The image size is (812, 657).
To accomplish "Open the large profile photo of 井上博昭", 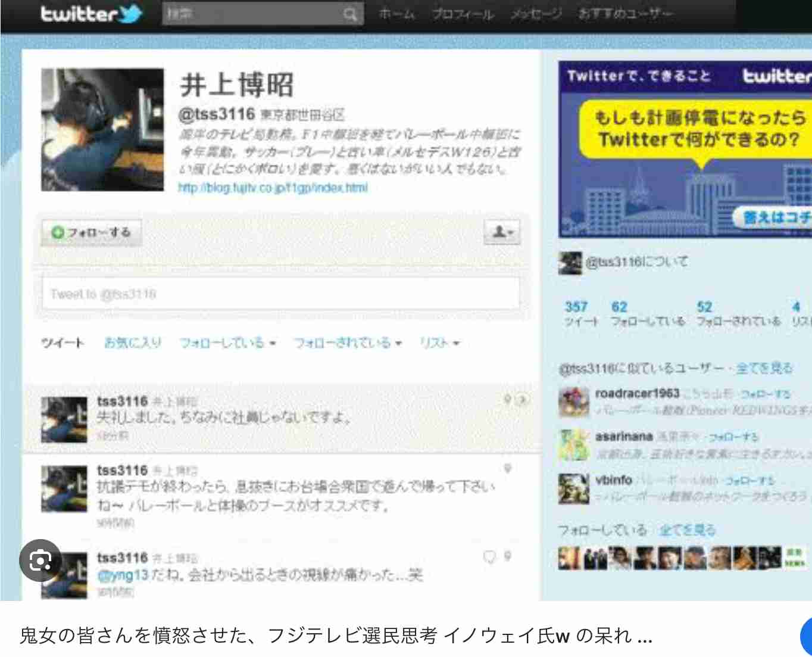I will tap(102, 130).
